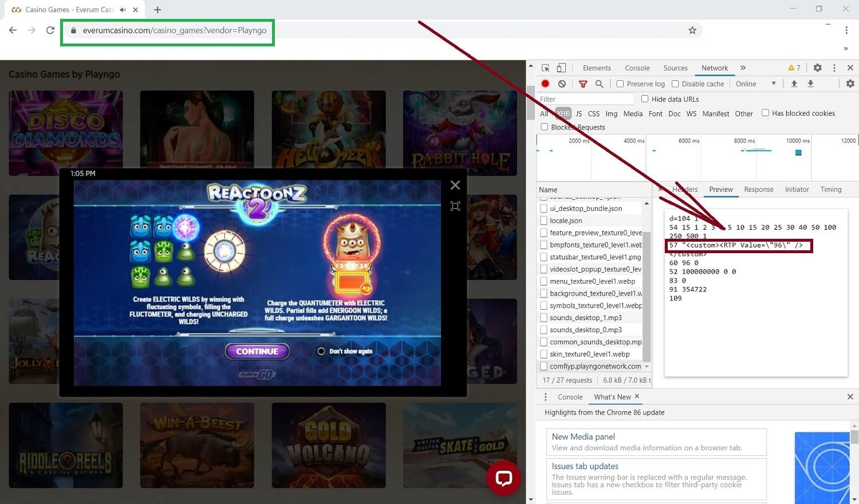This screenshot has width=859, height=504.
Task: Open the Chrome three-dot menu
Action: [846, 30]
